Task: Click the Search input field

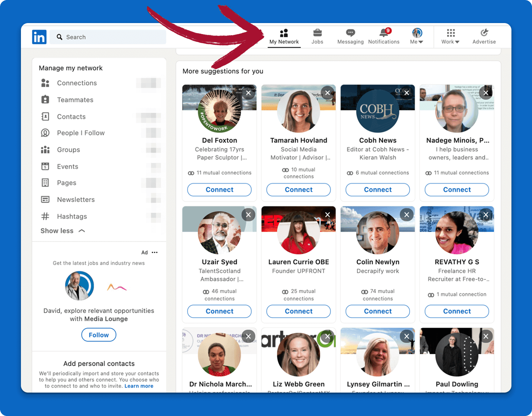Action: pos(108,37)
